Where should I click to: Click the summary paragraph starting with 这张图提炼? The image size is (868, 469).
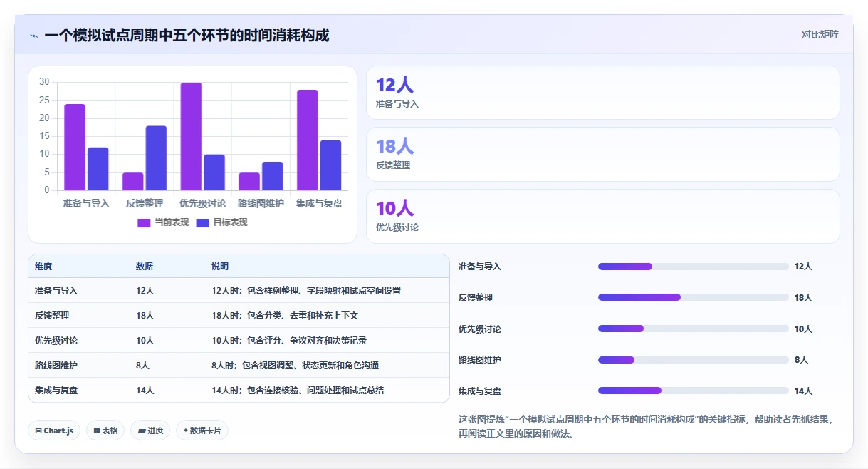tap(645, 426)
